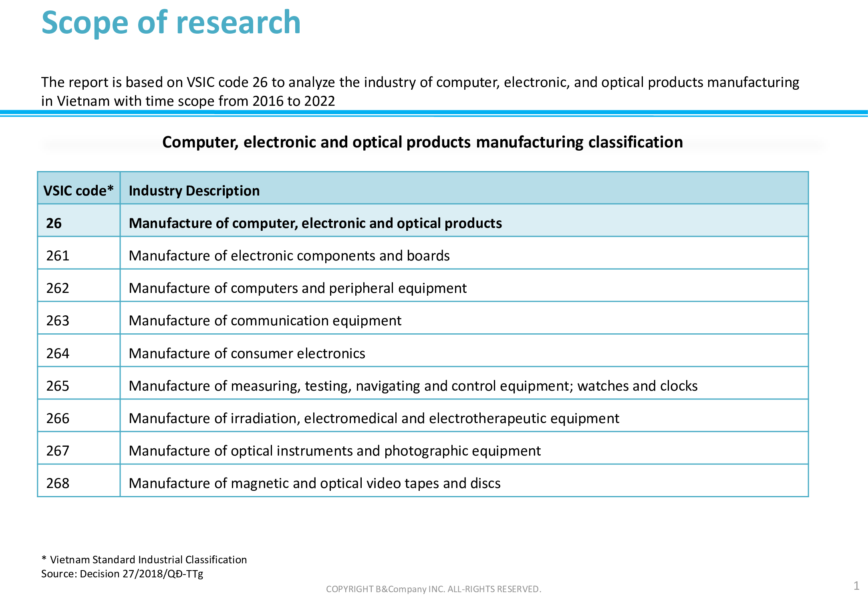The width and height of the screenshot is (868, 601).
Task: Click the 'Industry Description' column header
Action: pos(194,191)
